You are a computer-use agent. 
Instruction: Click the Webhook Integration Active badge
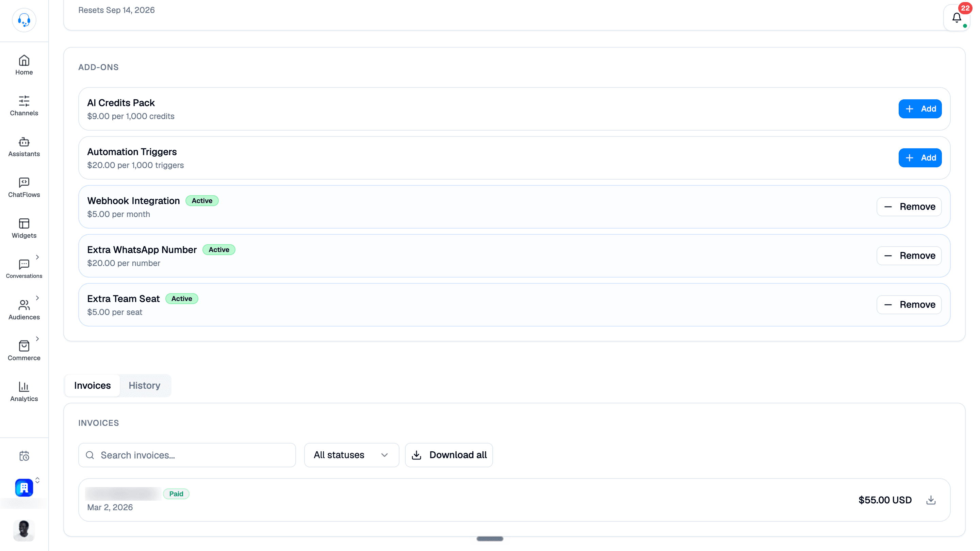pyautogui.click(x=202, y=200)
